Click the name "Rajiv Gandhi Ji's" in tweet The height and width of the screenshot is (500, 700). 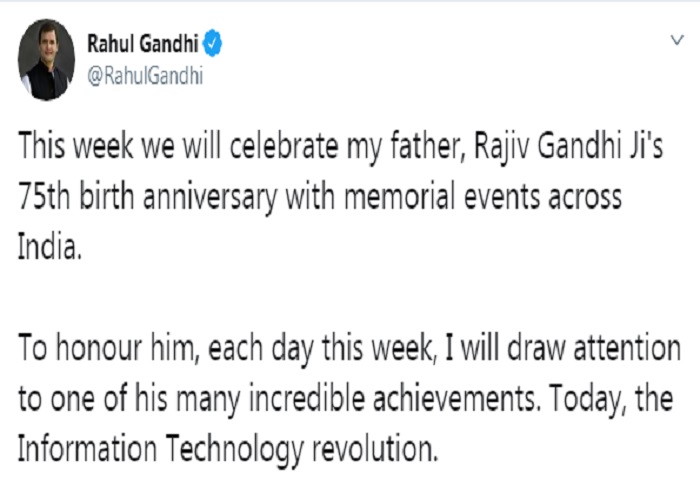coord(568,147)
